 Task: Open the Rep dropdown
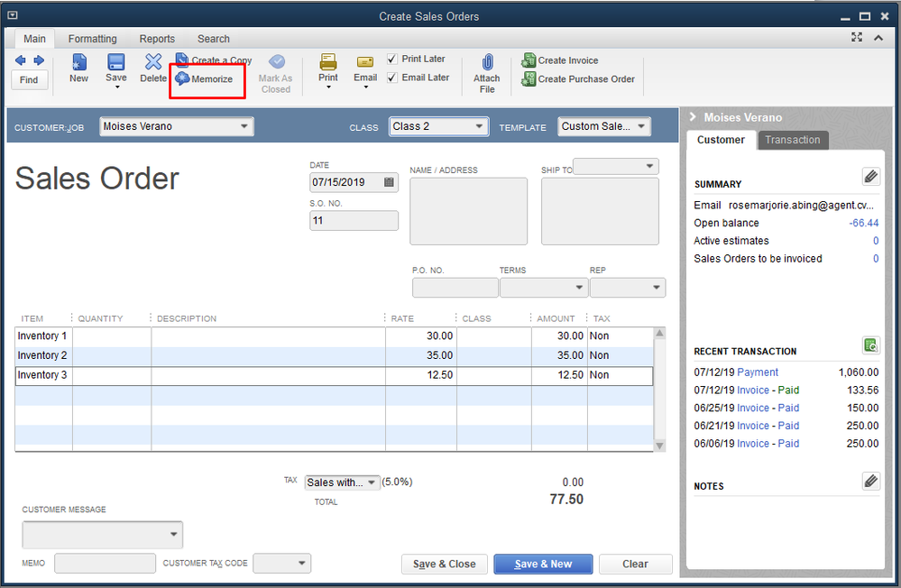657,288
